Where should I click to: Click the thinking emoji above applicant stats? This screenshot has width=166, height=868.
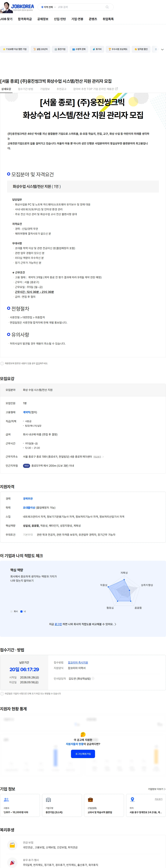pos(83,734)
